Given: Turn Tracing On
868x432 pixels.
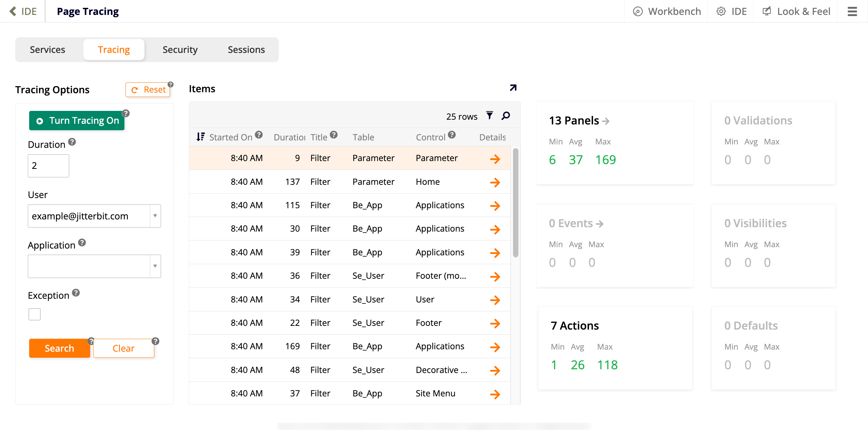Looking at the screenshot, I should click(x=77, y=120).
